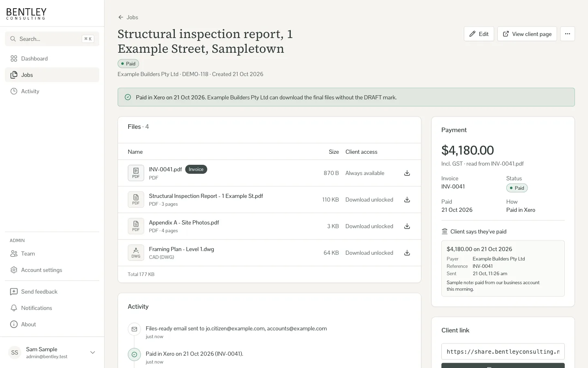
Task: Click the Send feedback speech icon
Action: [x=14, y=292]
